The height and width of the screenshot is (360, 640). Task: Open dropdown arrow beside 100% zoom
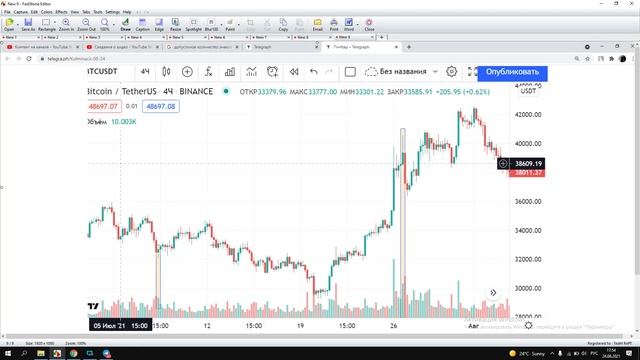pyautogui.click(x=113, y=24)
